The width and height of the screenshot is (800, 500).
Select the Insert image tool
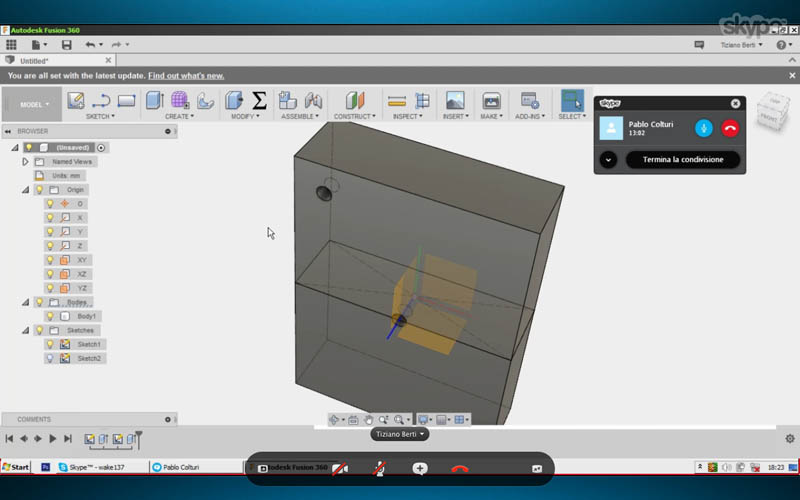tap(455, 100)
